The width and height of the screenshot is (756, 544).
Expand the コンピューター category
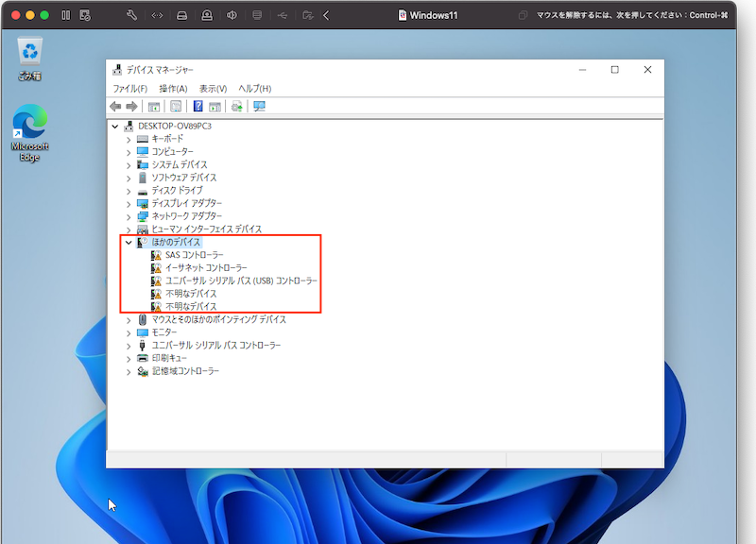[129, 152]
